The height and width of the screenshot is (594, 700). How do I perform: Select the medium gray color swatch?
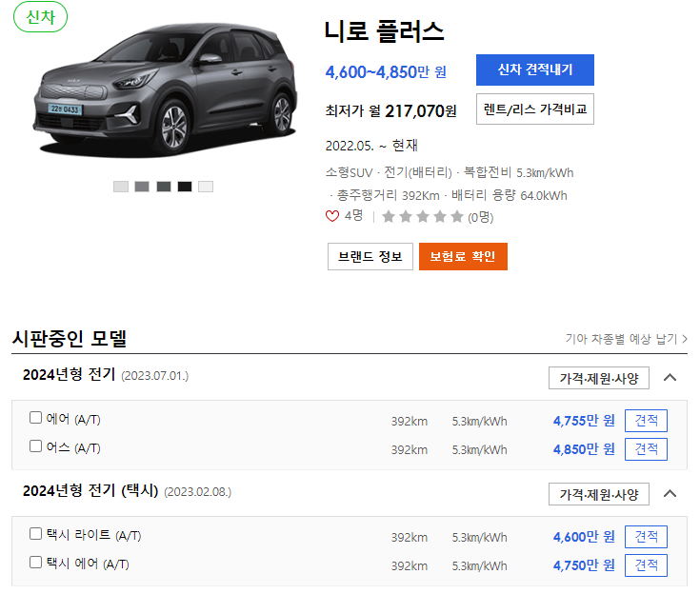(x=142, y=187)
